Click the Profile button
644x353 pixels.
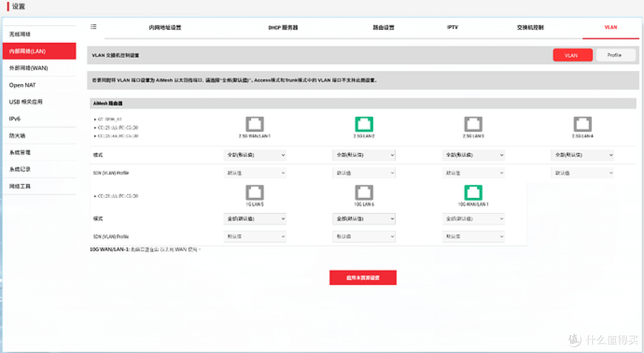coord(615,55)
